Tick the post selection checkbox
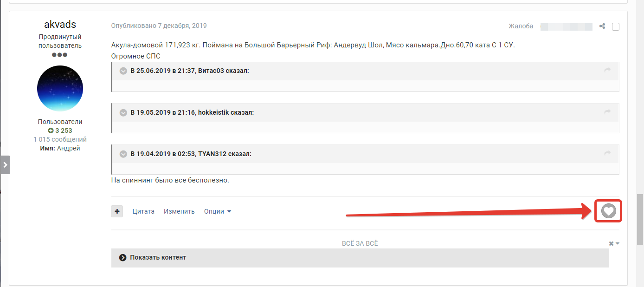Viewport: 644px width, 287px height. point(616,26)
